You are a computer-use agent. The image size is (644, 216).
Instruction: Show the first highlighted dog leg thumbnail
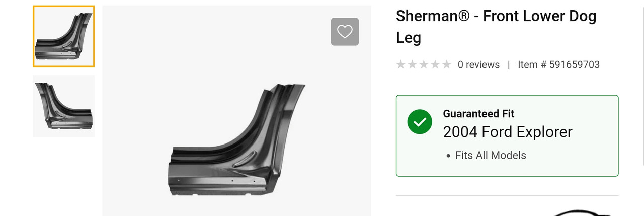tap(63, 36)
